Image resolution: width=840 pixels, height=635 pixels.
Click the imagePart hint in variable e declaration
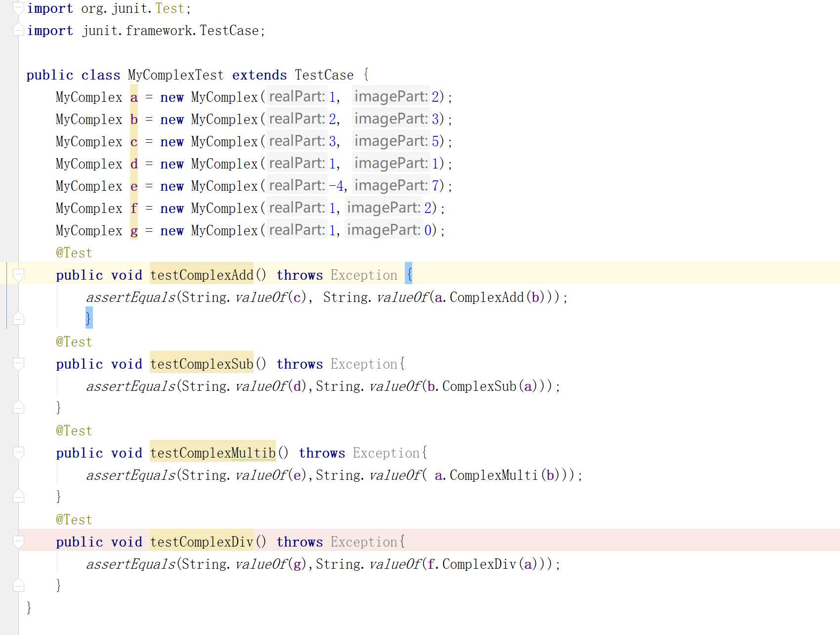tap(391, 186)
